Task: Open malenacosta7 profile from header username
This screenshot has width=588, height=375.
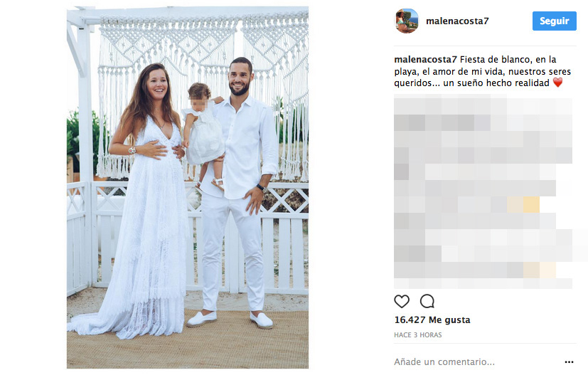Action: [457, 21]
